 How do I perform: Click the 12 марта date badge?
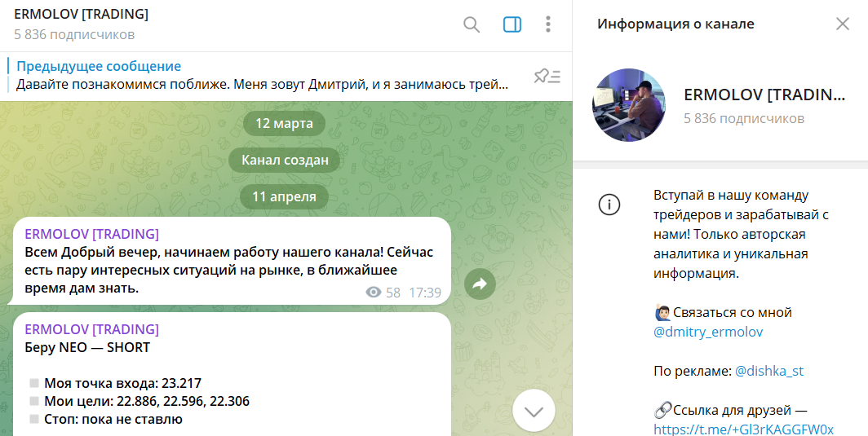(x=284, y=123)
